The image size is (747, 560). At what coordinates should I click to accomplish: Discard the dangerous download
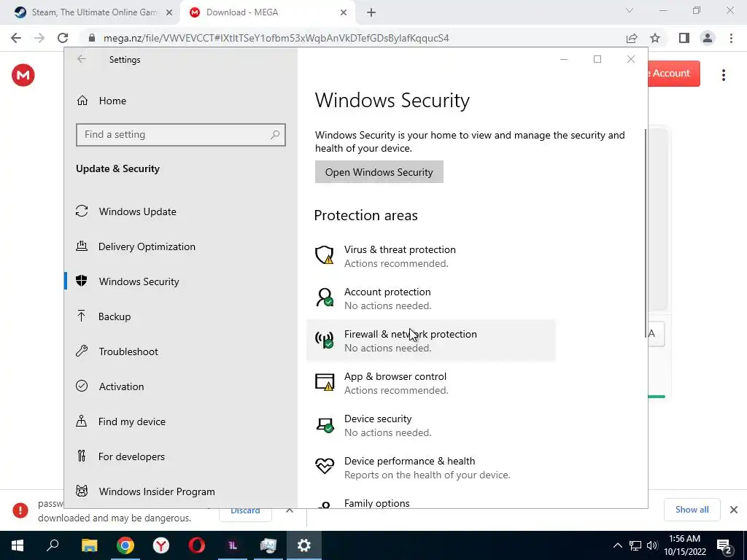pyautogui.click(x=245, y=510)
